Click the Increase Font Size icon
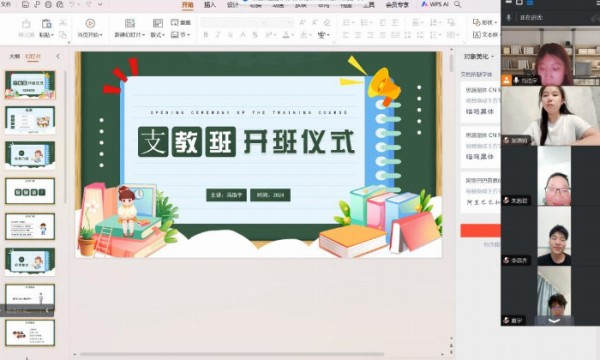600x360 pixels. (x=302, y=23)
